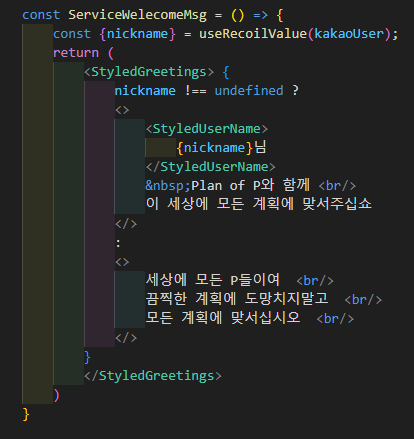Click the line '끔찍한 계획에 도망치지말고'

pos(237,299)
